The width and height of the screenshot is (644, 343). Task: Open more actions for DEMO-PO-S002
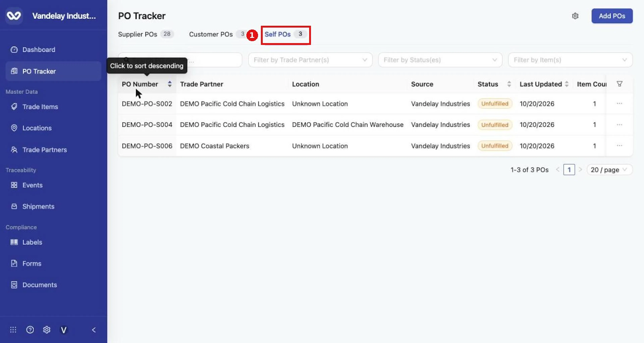pos(620,104)
